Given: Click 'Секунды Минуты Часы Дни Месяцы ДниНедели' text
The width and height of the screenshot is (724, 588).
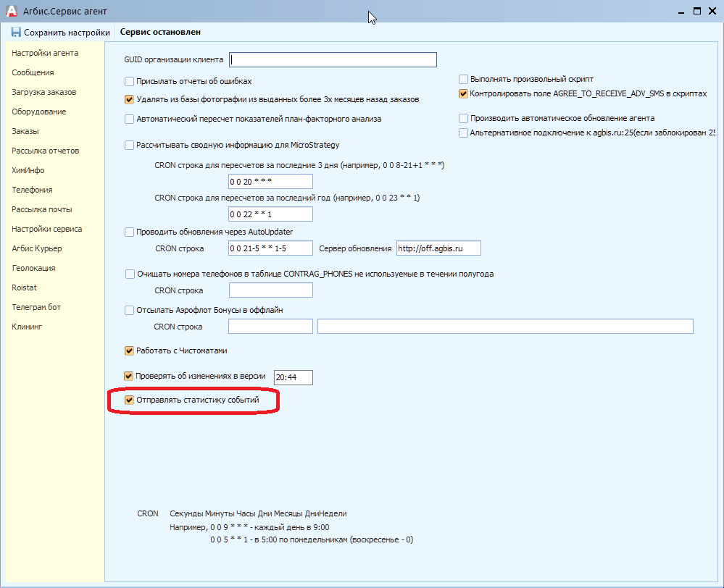Looking at the screenshot, I should click(x=258, y=513).
